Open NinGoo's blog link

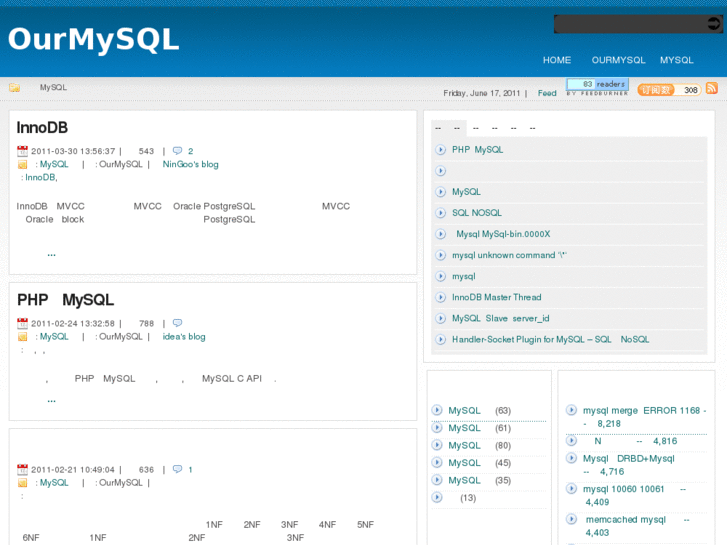pos(190,164)
